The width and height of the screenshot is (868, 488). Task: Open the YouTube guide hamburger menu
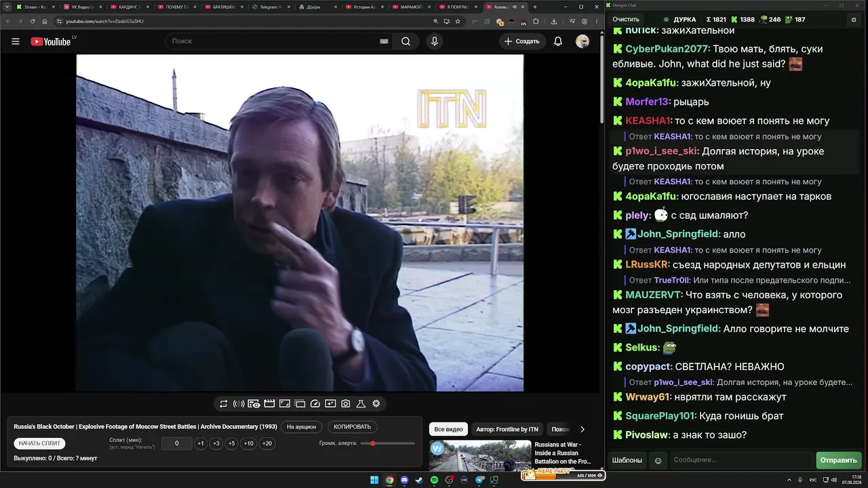[16, 41]
